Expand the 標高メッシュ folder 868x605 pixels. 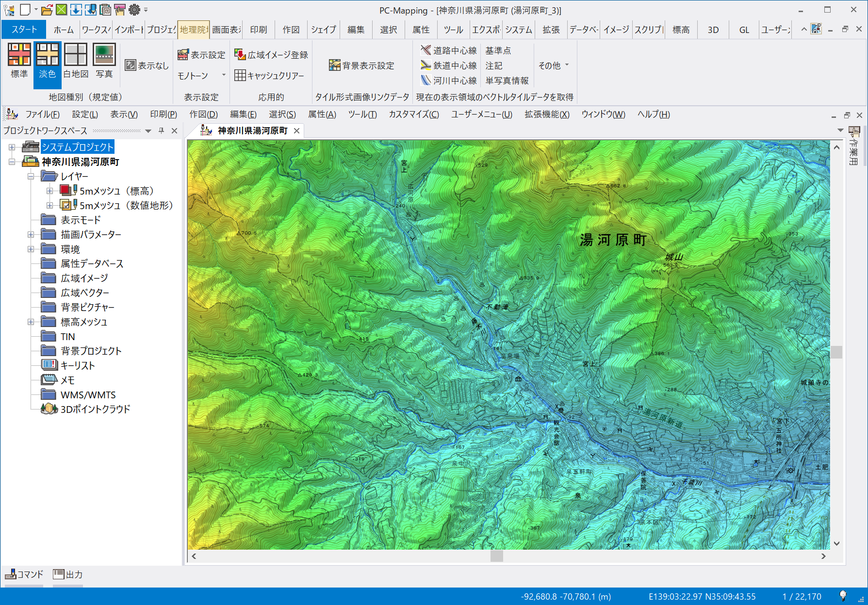31,322
